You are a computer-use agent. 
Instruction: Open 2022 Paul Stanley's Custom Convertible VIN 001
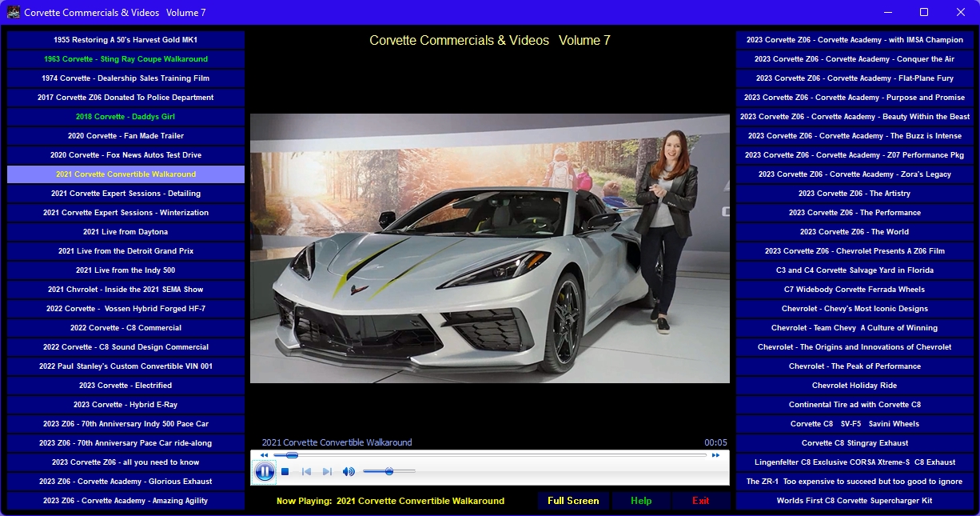coord(125,366)
